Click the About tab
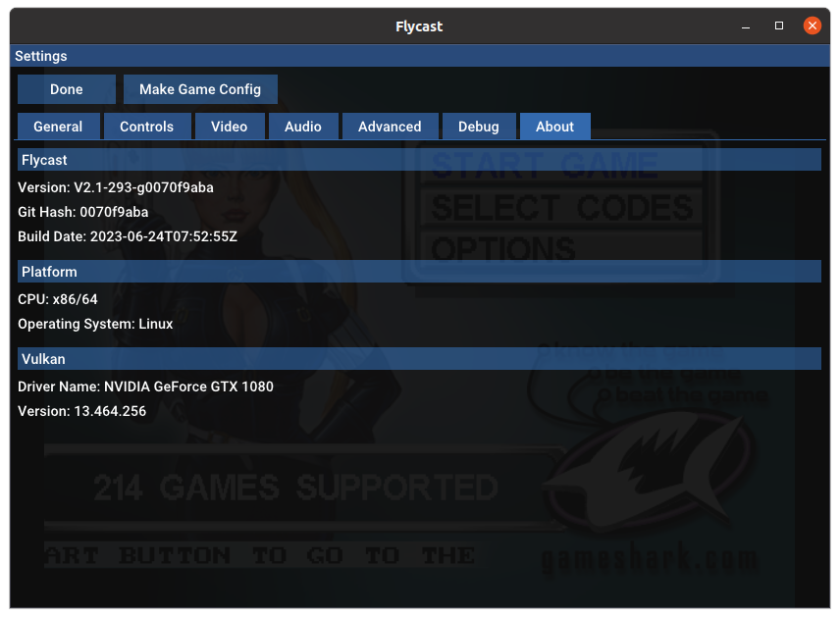The height and width of the screenshot is (618, 840). (x=554, y=126)
